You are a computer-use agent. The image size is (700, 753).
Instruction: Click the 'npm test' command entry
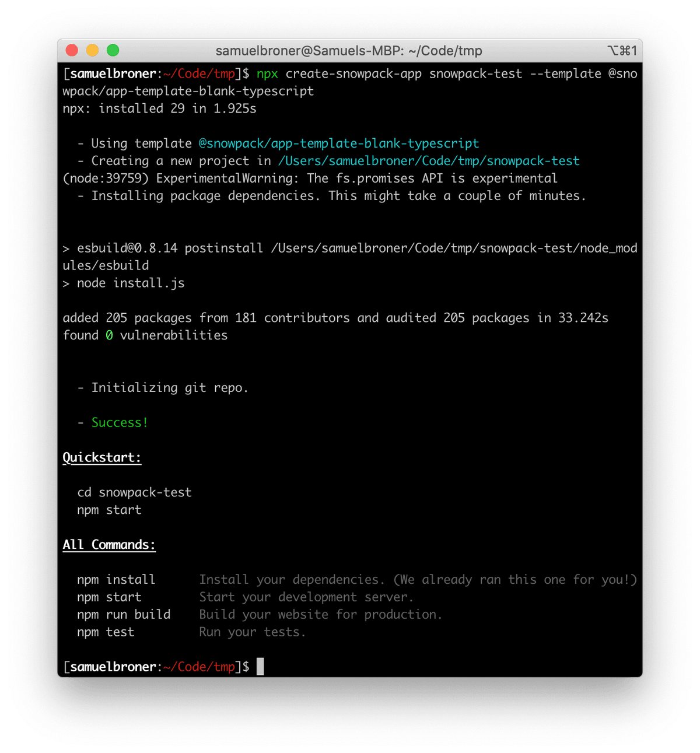click(x=106, y=632)
